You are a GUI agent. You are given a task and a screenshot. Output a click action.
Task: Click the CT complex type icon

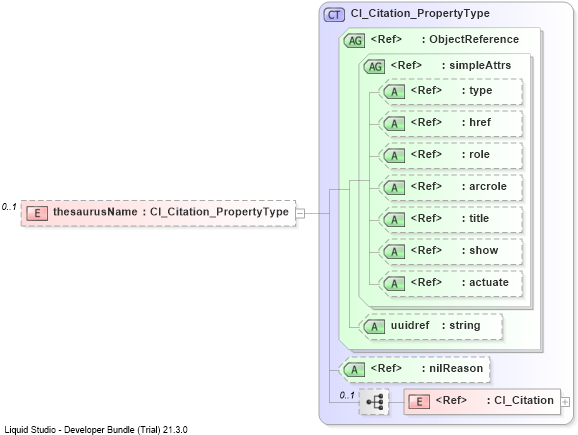pos(334,15)
